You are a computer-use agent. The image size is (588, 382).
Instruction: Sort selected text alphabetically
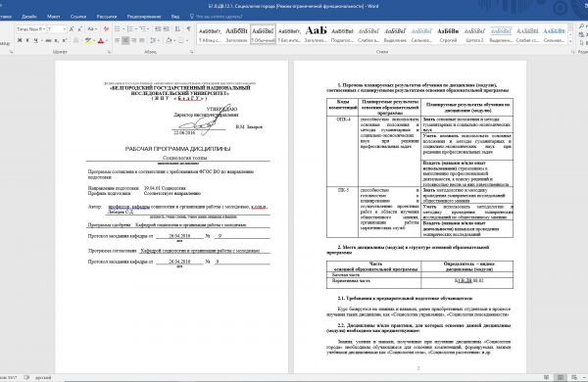(x=177, y=28)
